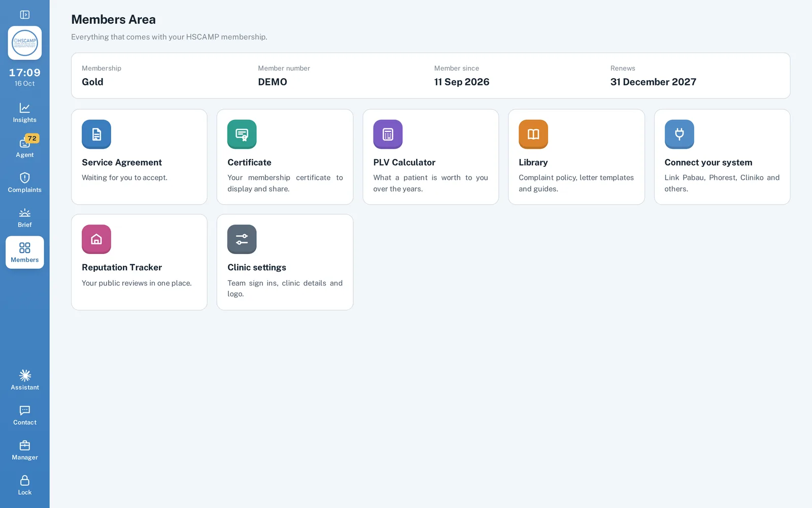Open the Agent section with 72 badge

point(25,148)
